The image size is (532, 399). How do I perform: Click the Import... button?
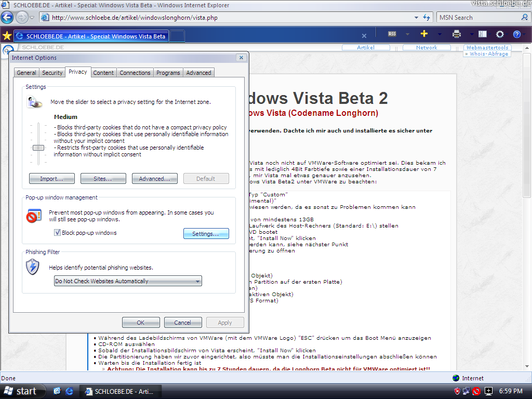pos(51,179)
